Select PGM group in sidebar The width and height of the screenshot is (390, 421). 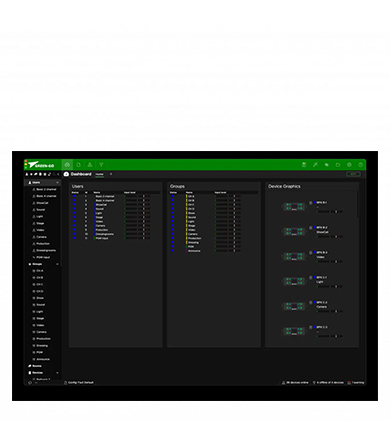pyautogui.click(x=38, y=352)
